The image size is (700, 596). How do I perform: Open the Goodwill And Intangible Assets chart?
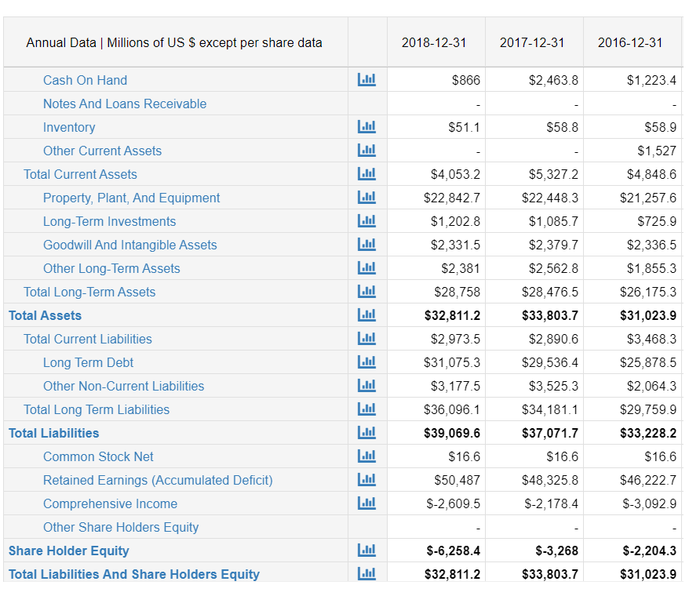(366, 244)
